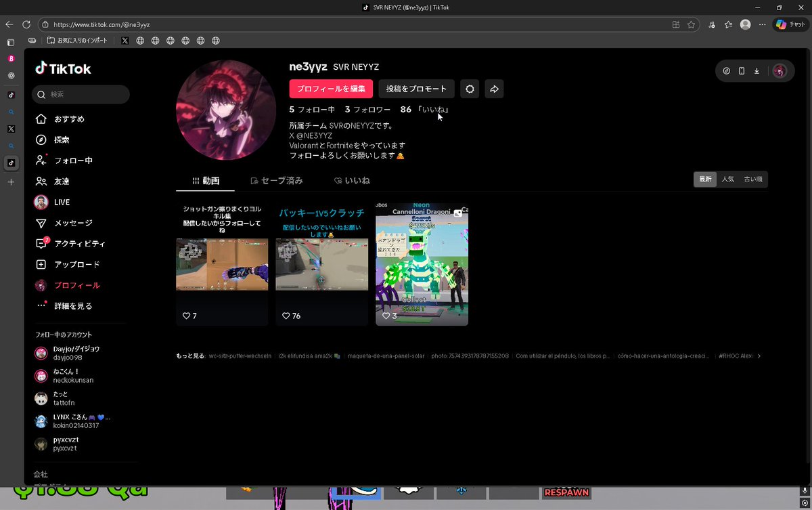
Task: Open followed account たっと
Action: tap(54, 398)
